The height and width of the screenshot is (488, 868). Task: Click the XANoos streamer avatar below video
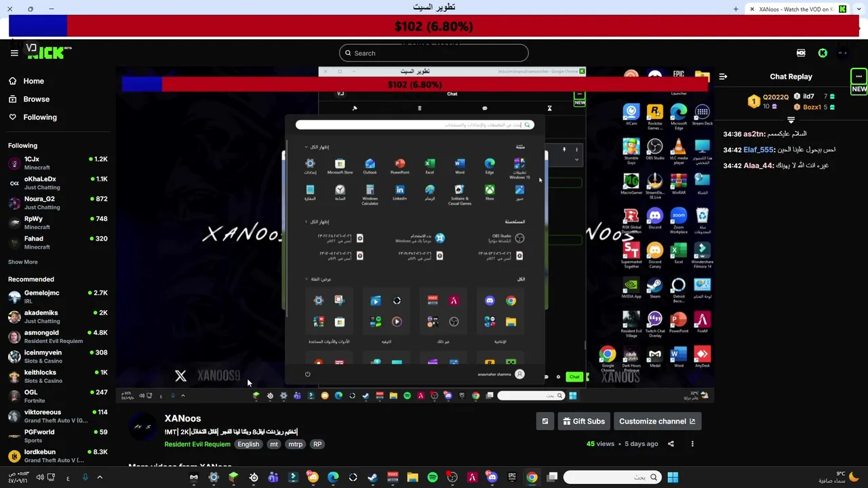(143, 427)
